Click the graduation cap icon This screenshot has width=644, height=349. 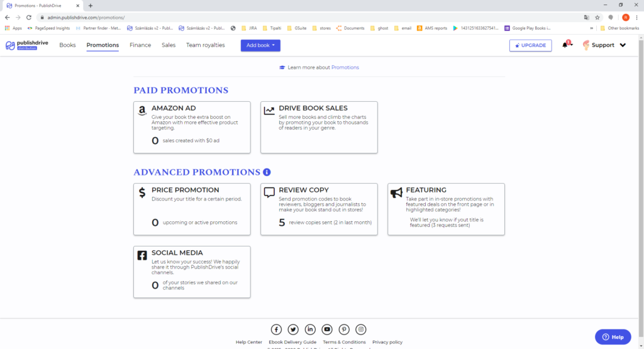tap(282, 67)
